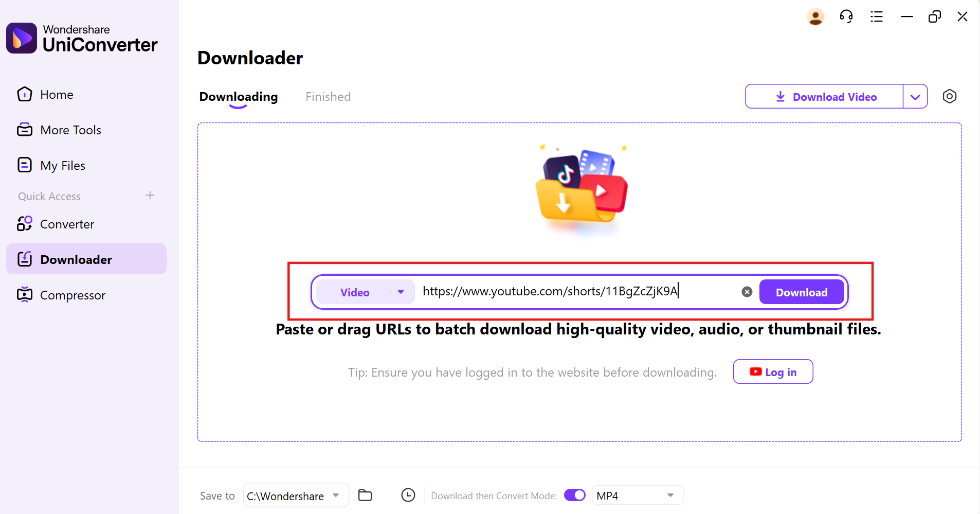Switch to the Finished tab
Screen dimensions: 980x514
point(328,97)
